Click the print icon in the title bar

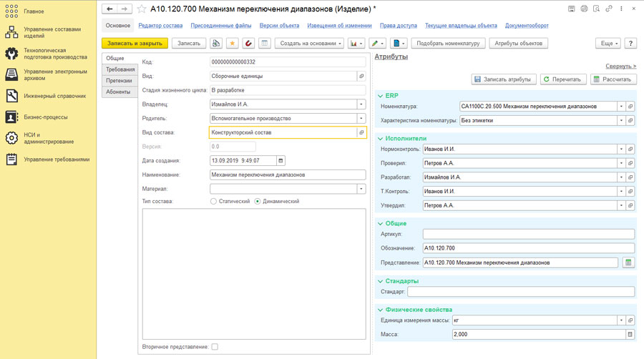pyautogui.click(x=584, y=9)
